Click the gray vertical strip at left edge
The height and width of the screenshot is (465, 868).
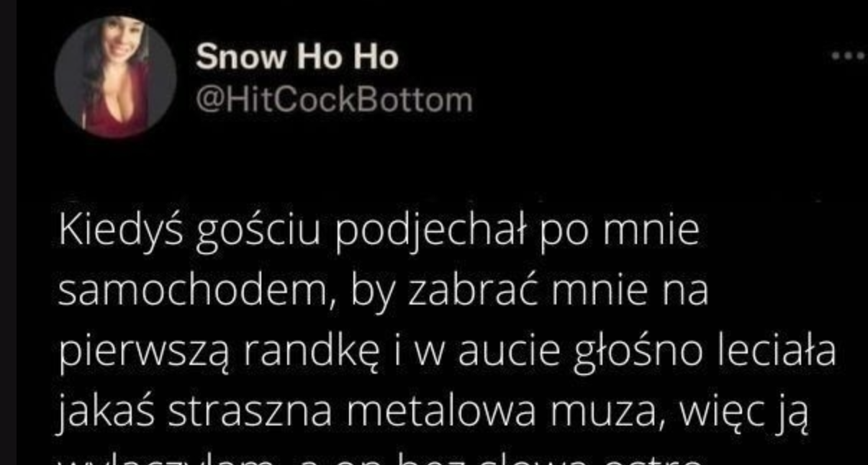(8, 232)
